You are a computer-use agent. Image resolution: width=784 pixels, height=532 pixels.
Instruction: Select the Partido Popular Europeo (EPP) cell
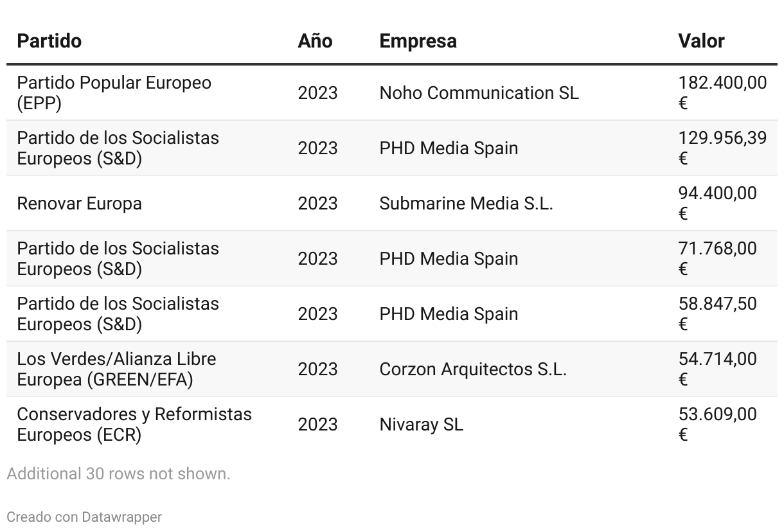114,93
